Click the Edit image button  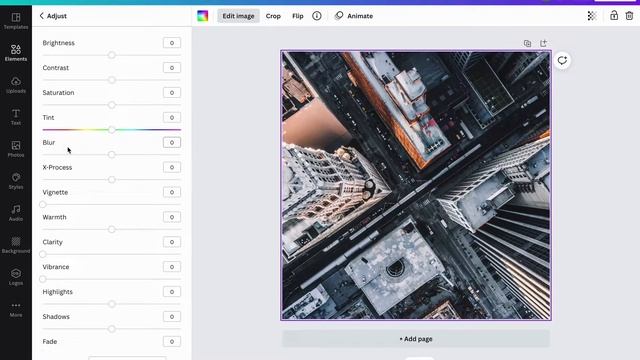tap(238, 16)
